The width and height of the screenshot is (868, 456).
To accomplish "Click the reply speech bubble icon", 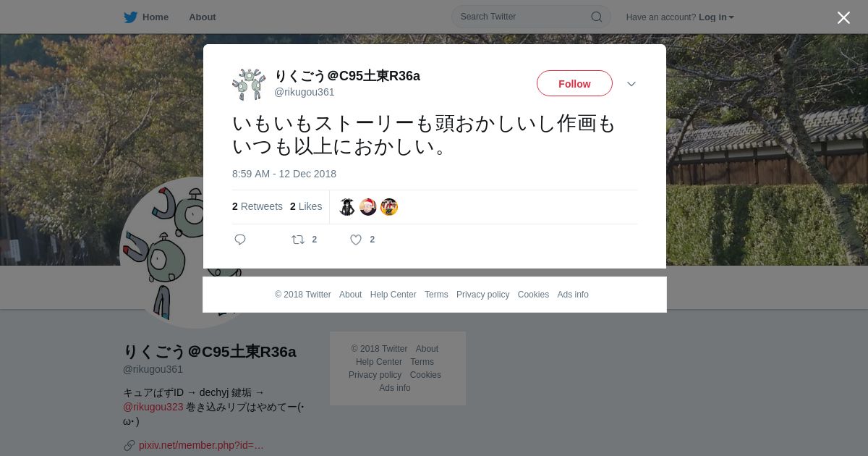I will point(240,240).
